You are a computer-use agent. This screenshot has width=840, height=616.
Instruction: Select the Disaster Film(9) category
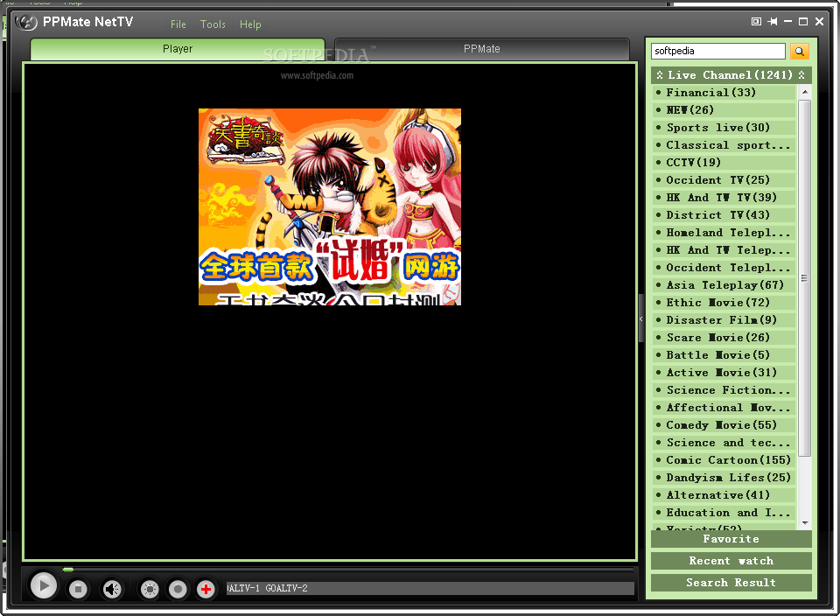point(724,319)
